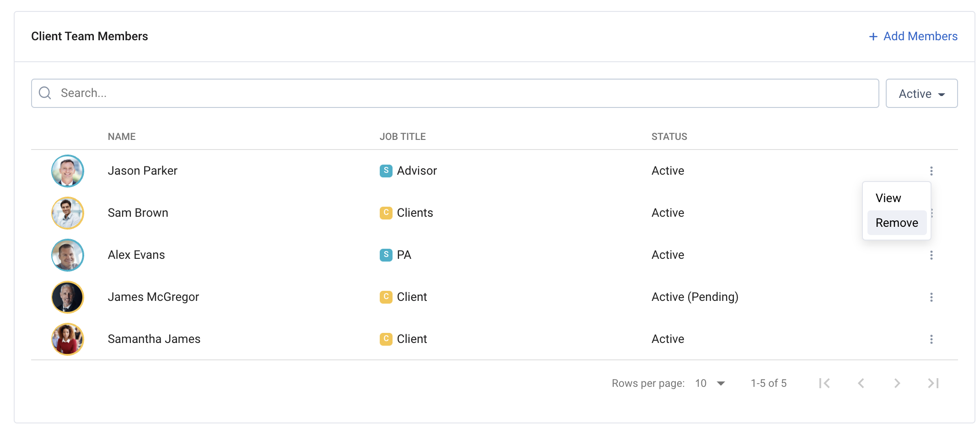Jump to the last page
This screenshot has width=980, height=428.
(933, 383)
